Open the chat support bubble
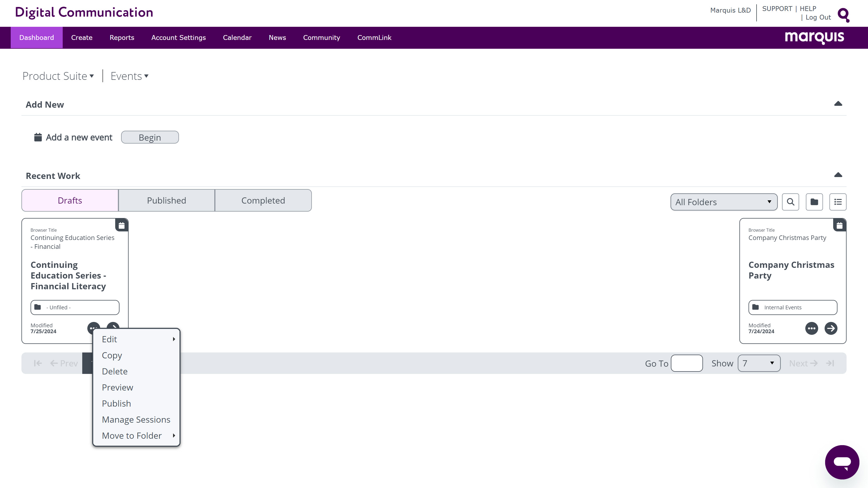 pos(842,462)
